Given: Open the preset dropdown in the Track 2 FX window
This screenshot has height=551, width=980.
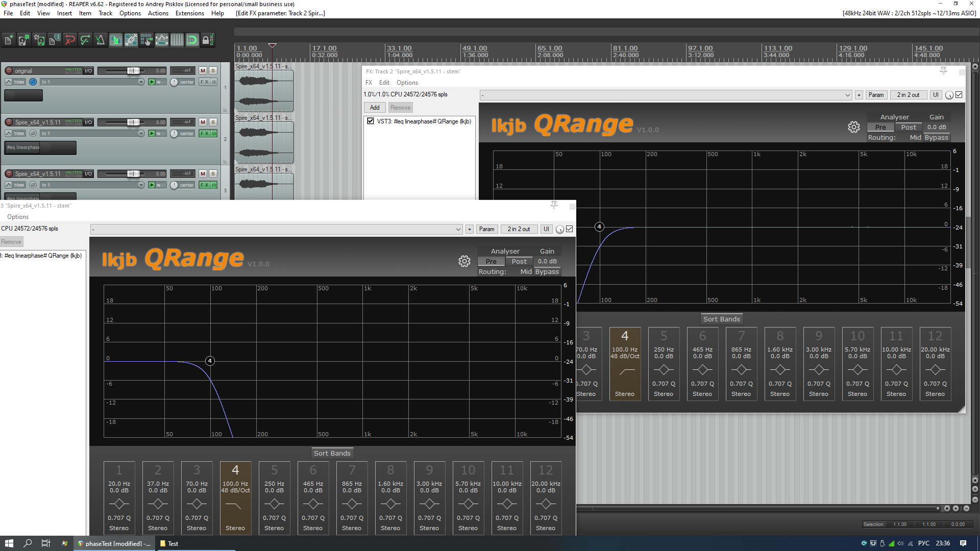Looking at the screenshot, I should pos(847,95).
